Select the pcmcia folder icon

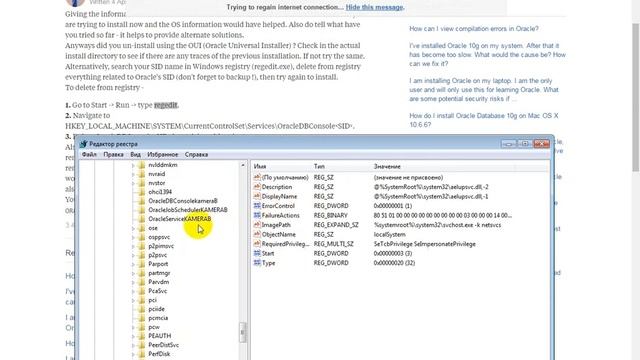pos(141,318)
